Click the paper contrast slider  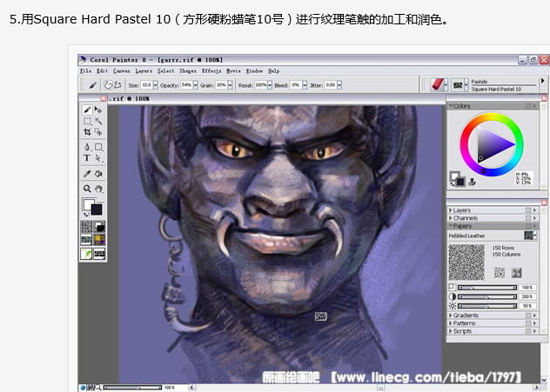tap(486, 296)
